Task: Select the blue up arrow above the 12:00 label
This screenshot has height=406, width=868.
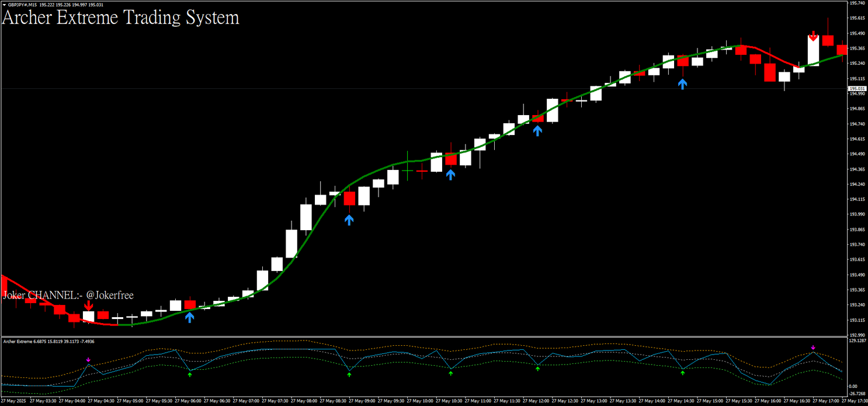Action: 537,131
